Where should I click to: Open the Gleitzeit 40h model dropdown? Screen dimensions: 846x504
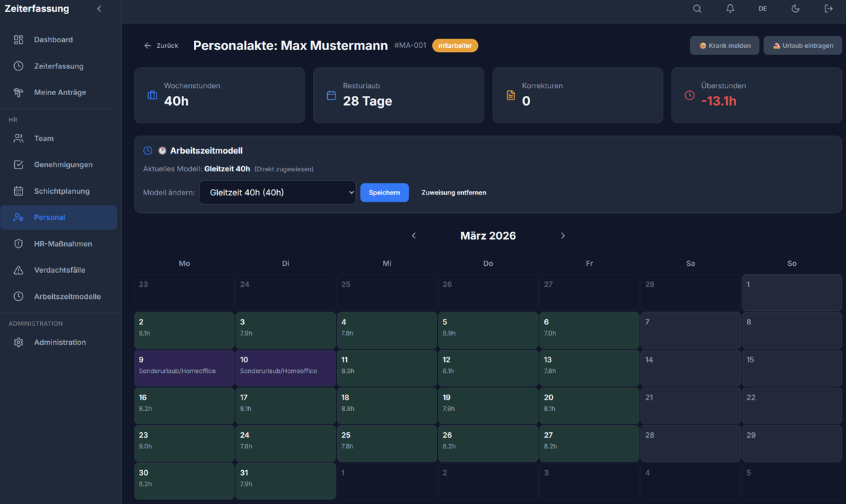278,192
